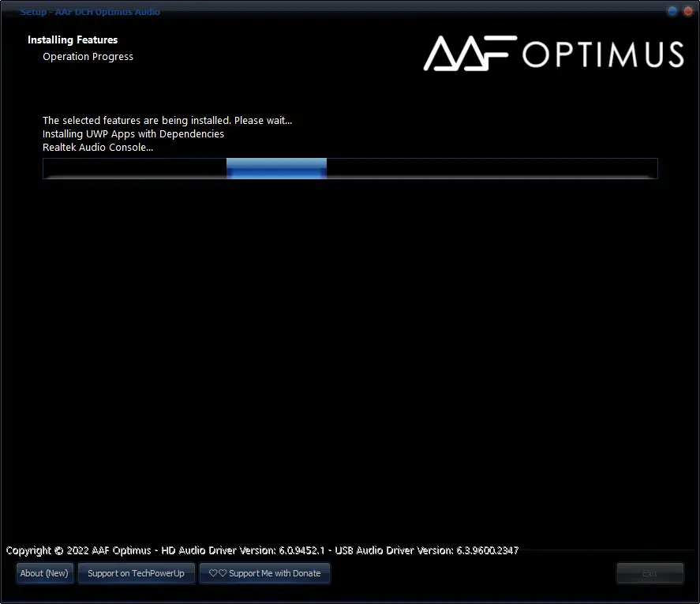The height and width of the screenshot is (604, 700).
Task: Click the 'Realtek Audio Console...' status line
Action: tap(98, 147)
